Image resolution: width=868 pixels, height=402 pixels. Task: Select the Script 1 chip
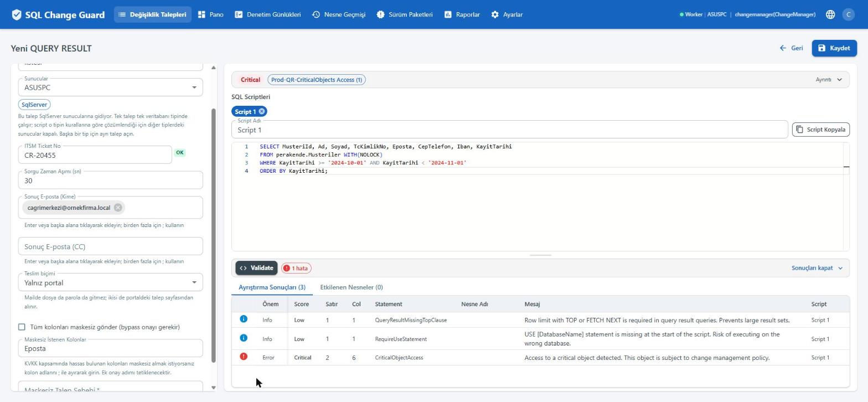pyautogui.click(x=245, y=111)
